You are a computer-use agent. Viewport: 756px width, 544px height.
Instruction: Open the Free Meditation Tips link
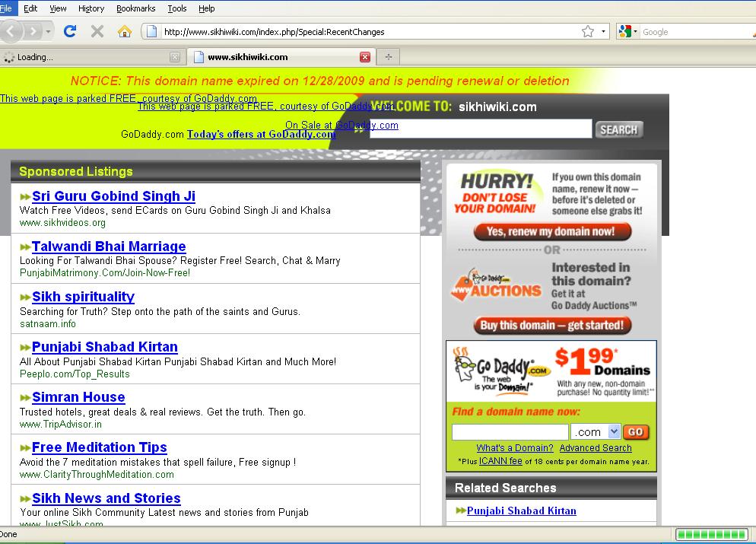click(x=100, y=447)
